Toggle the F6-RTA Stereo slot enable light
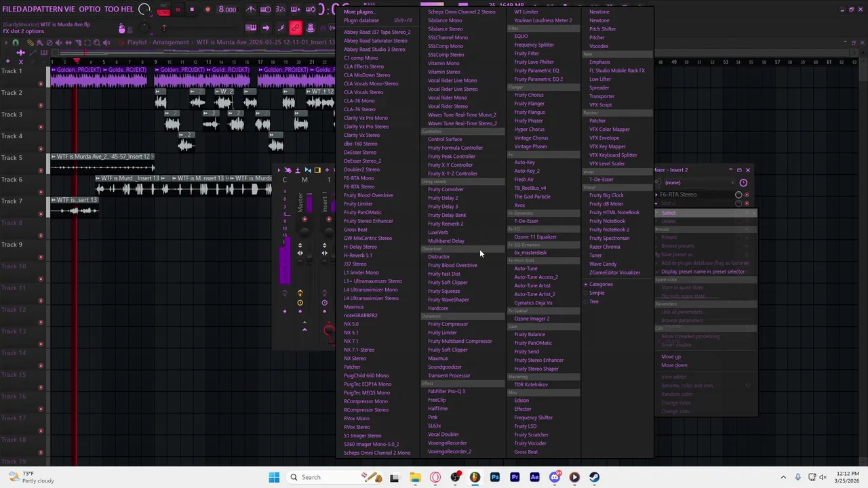868x488 pixels. 747,195
